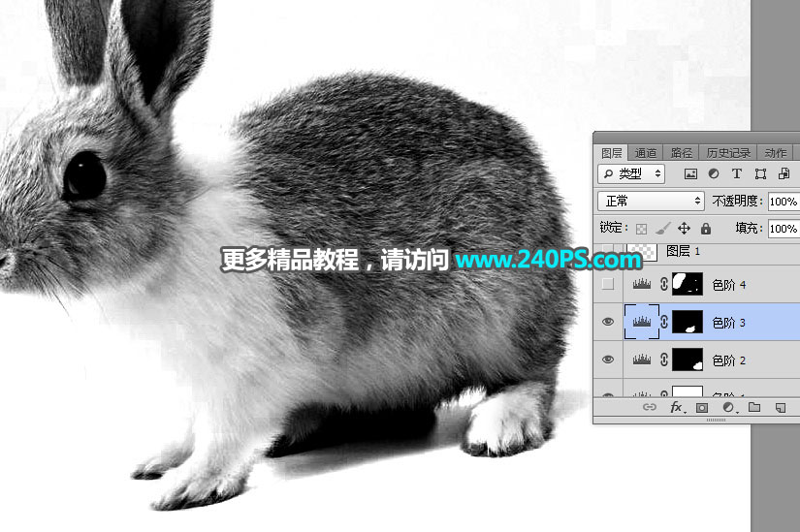The width and height of the screenshot is (800, 532).
Task: Open the 类型 filter dropdown
Action: click(631, 173)
